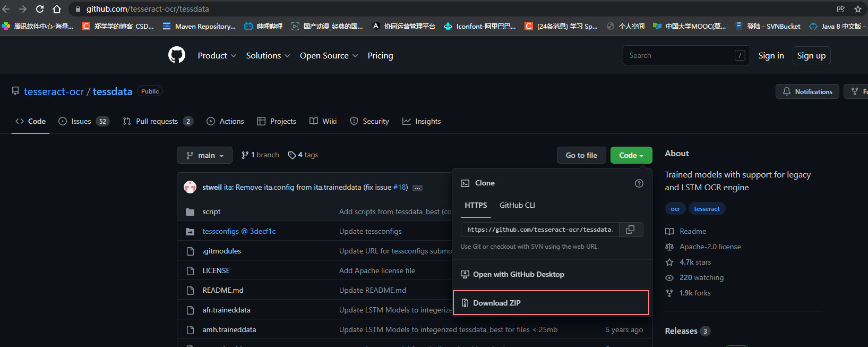Click the 4.7k stars link
868x347 pixels.
(x=688, y=262)
